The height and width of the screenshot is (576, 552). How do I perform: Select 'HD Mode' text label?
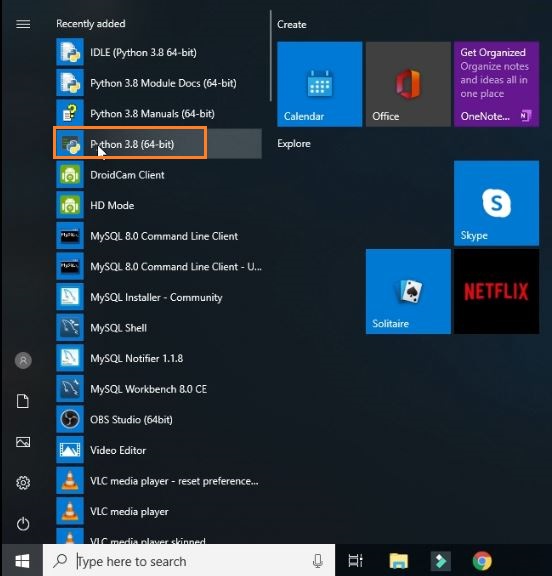click(x=112, y=205)
